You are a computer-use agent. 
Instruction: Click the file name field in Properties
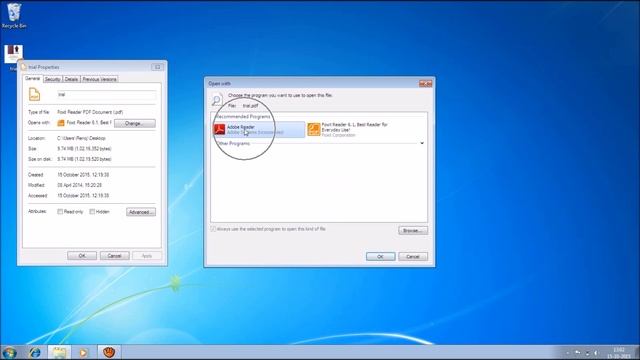pyautogui.click(x=106, y=95)
